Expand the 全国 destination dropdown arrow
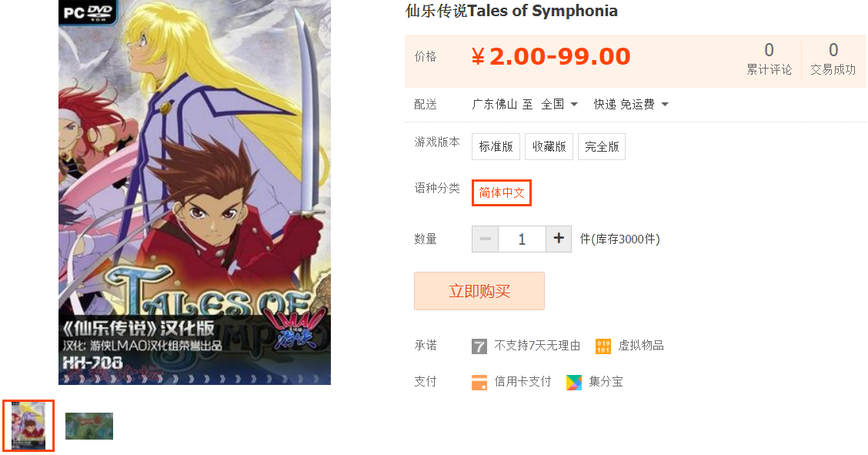 574,104
